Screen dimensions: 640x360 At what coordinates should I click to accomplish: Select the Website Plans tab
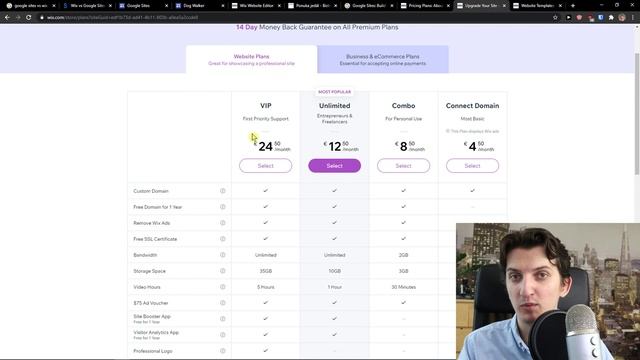(251, 60)
